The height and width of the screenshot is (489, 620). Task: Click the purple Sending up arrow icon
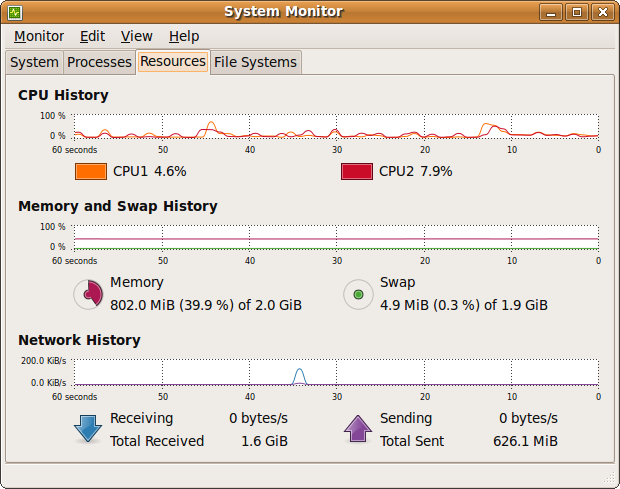coord(358,428)
